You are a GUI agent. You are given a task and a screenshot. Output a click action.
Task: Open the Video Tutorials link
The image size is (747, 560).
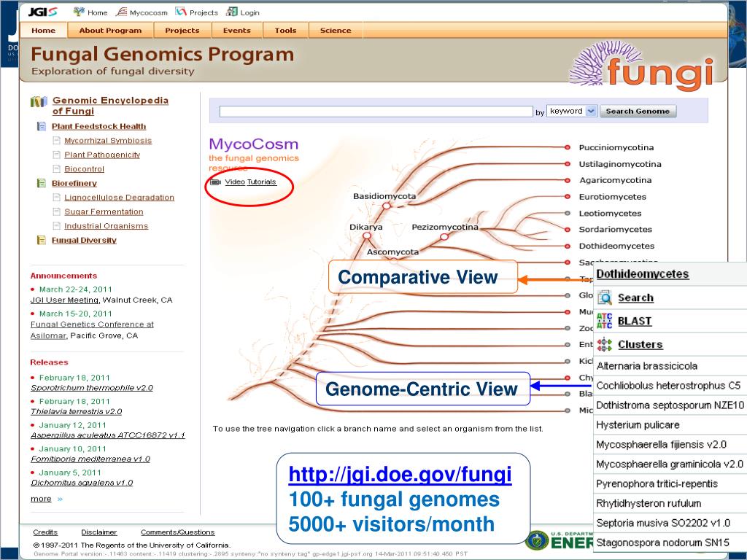[251, 182]
